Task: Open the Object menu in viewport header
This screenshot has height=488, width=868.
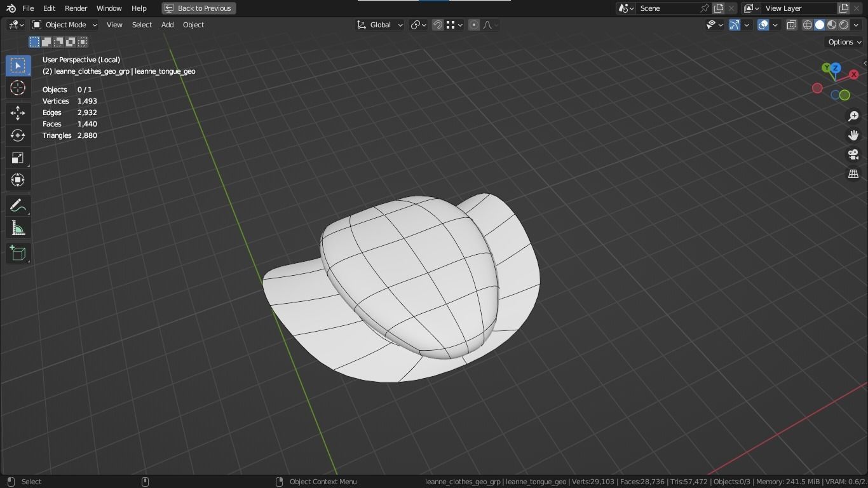Action: click(x=193, y=25)
